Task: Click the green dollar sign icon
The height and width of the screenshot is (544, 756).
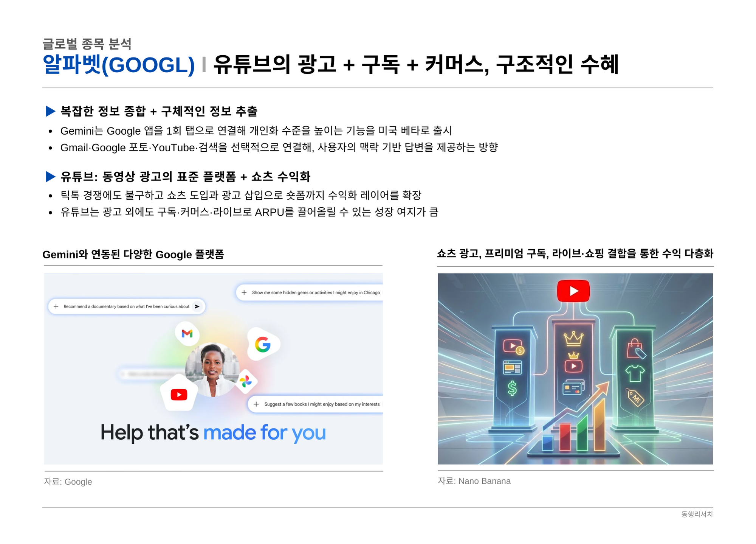Action: 512,388
